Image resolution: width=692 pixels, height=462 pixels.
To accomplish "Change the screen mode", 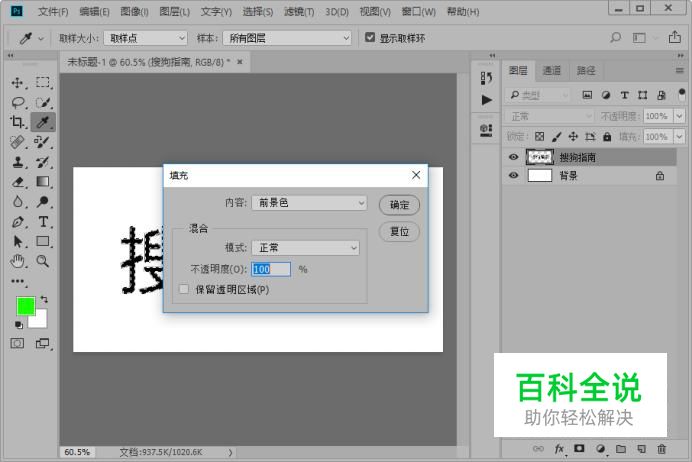I will pyautogui.click(x=43, y=343).
